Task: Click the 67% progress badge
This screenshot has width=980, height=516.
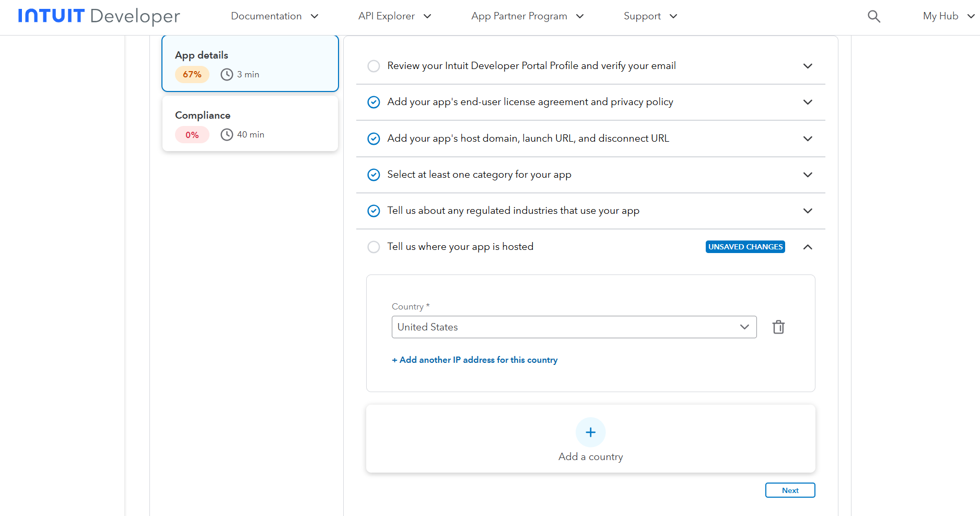Action: click(x=192, y=75)
